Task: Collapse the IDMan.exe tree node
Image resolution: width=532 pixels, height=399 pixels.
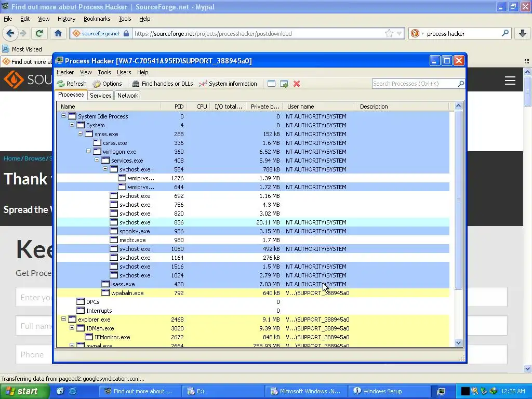Action: click(x=72, y=328)
